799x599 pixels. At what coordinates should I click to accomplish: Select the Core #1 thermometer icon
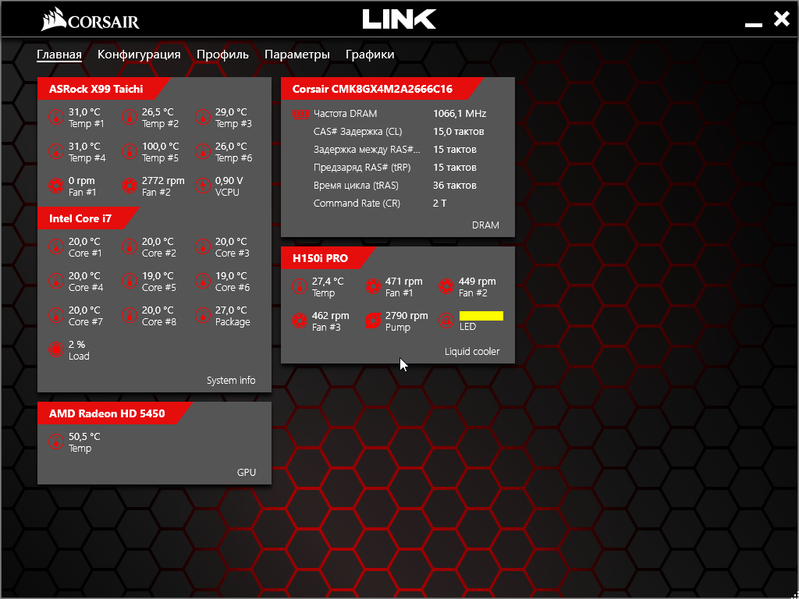pyautogui.click(x=56, y=247)
